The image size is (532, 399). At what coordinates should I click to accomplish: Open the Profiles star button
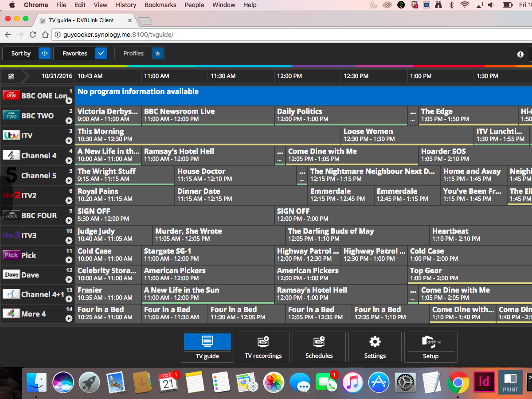pyautogui.click(x=158, y=53)
